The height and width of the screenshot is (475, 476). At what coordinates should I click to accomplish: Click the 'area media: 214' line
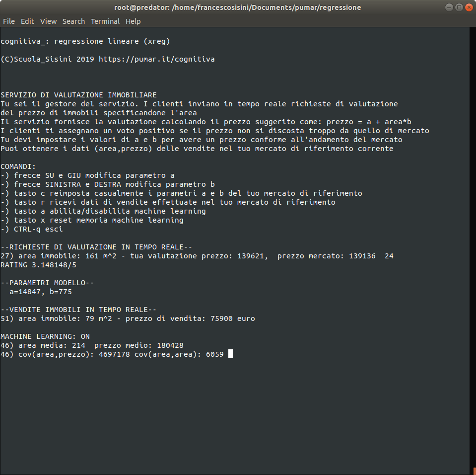[92, 345]
